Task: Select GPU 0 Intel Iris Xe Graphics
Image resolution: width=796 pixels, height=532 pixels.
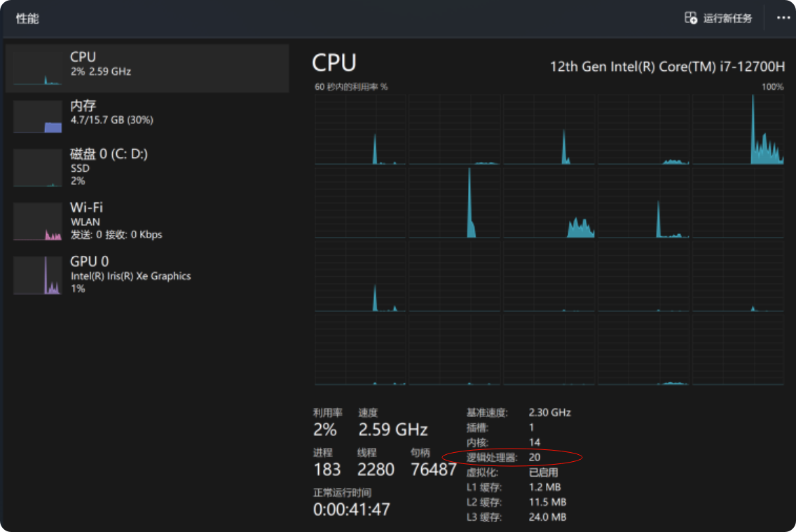Action: click(147, 274)
